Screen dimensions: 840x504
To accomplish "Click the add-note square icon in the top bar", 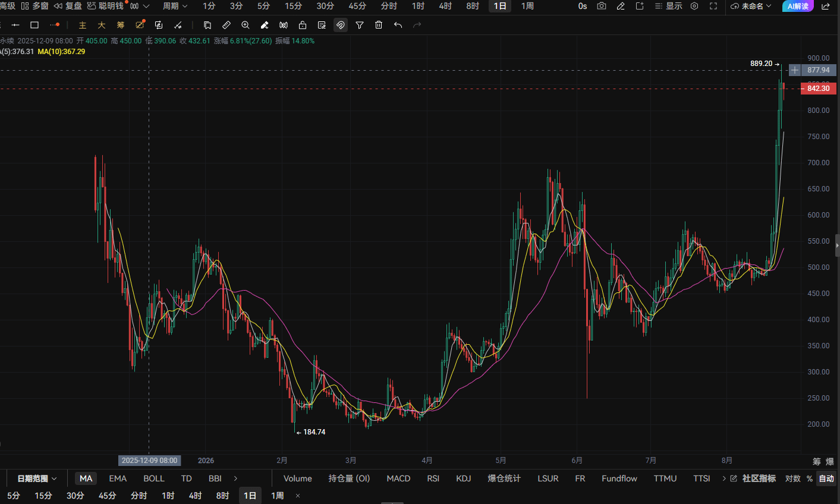I will coord(640,6).
